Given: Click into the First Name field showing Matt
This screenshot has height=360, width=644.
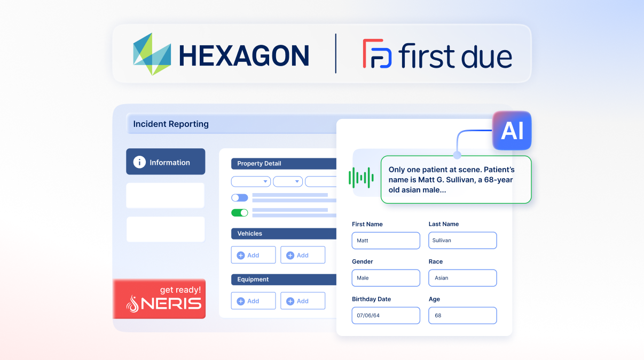Looking at the screenshot, I should [x=386, y=241].
